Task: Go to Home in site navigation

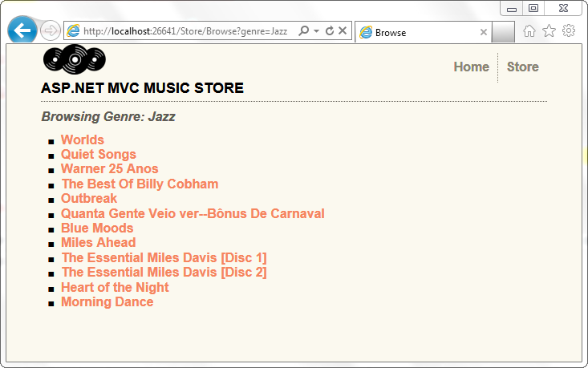Action: 471,67
